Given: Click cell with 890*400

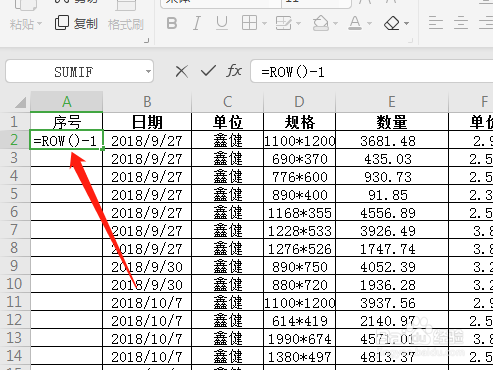Looking at the screenshot, I should (299, 194).
